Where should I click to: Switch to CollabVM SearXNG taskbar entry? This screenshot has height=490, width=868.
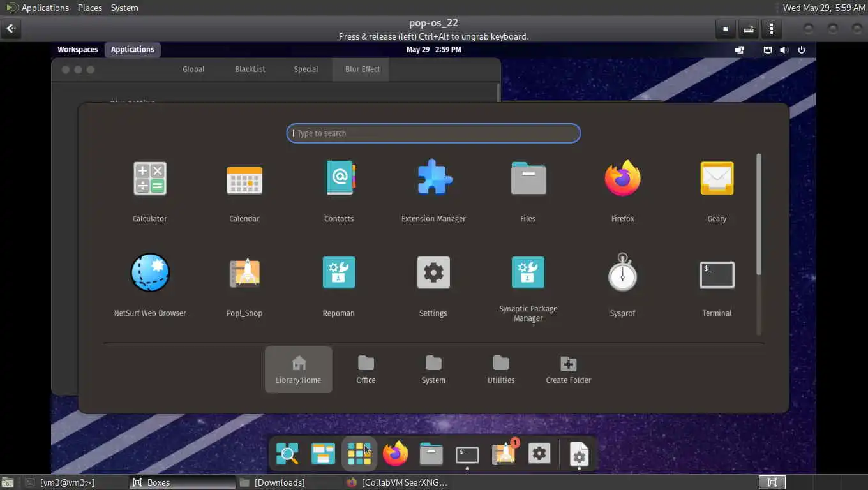click(396, 482)
